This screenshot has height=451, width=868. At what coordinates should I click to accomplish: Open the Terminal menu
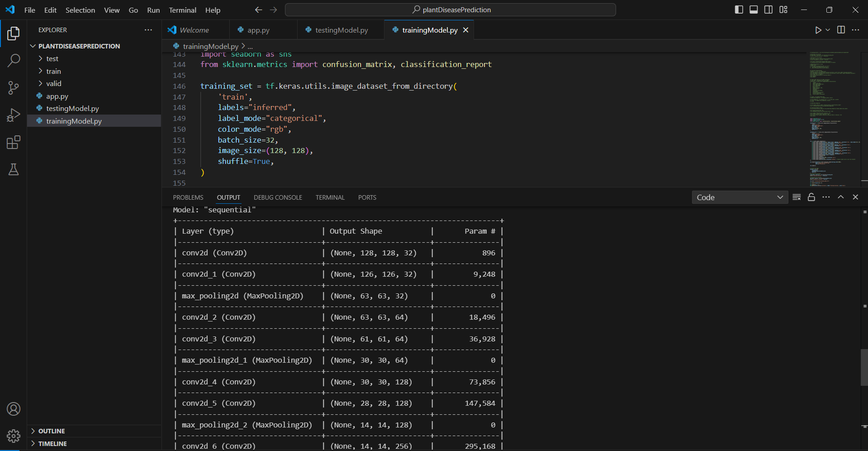182,10
